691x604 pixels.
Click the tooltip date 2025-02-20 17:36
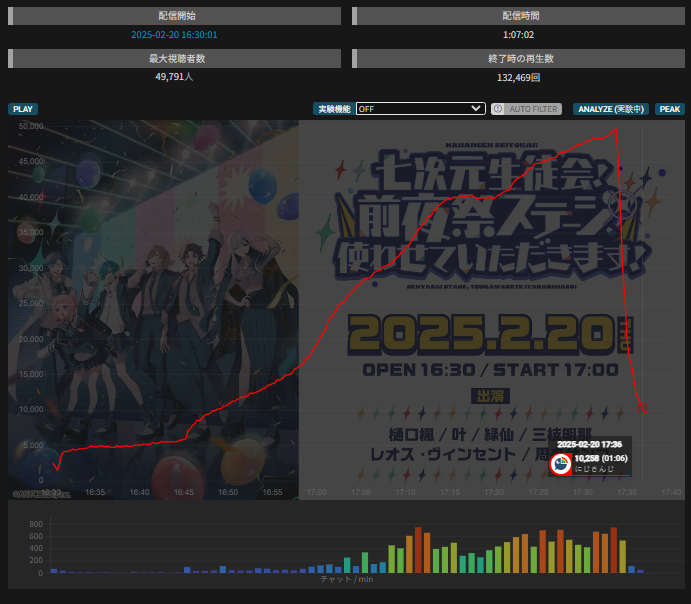(x=589, y=445)
